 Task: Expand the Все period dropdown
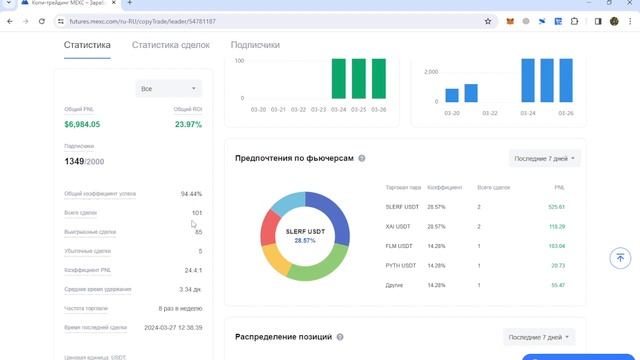tap(169, 89)
